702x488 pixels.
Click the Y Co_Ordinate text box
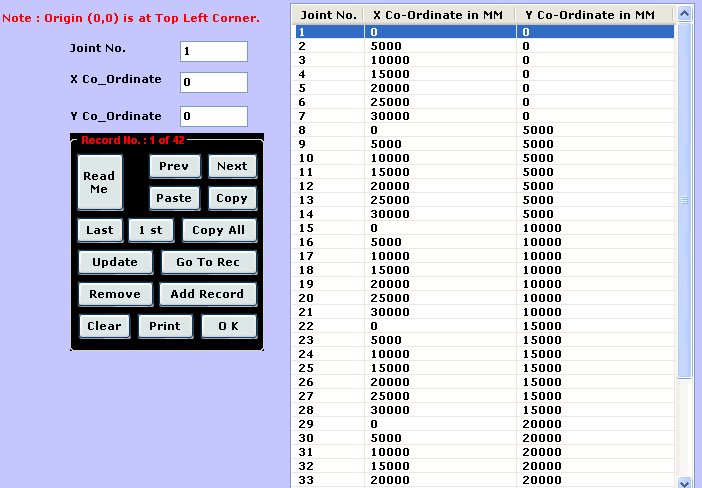coord(213,116)
